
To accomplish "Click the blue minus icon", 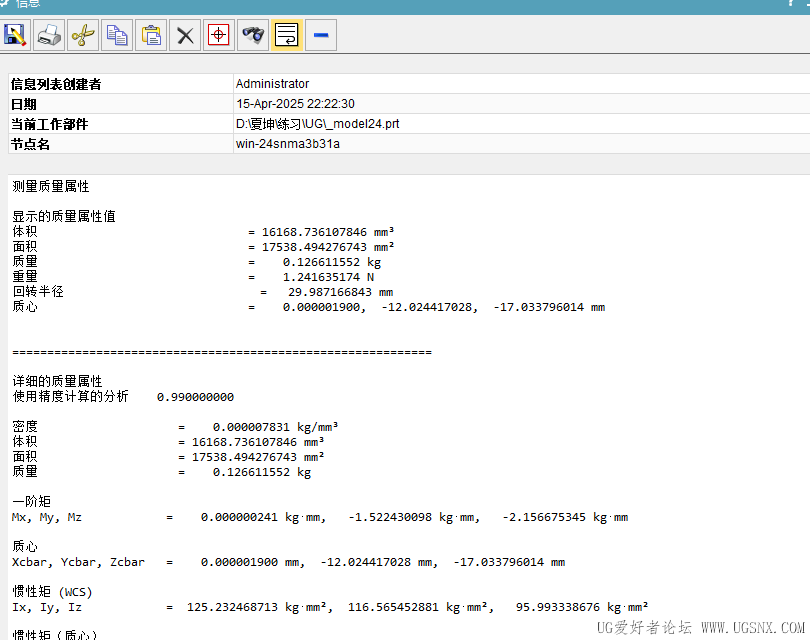I will point(321,35).
